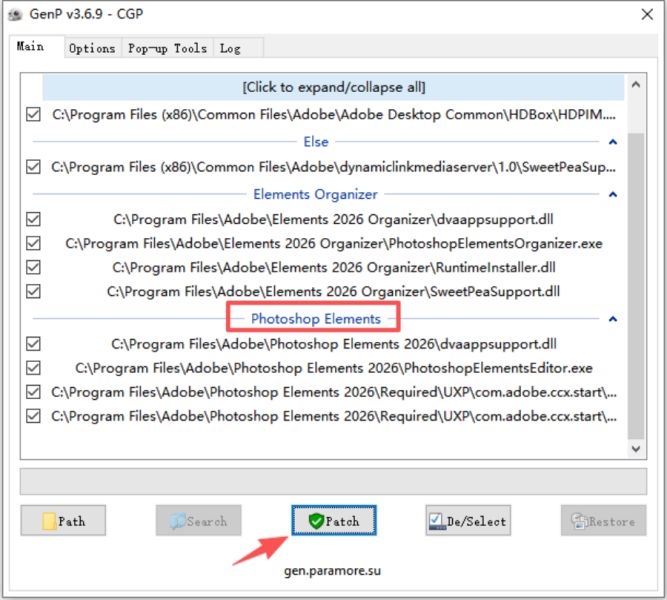
Task: Open the Path folder button
Action: (x=63, y=520)
